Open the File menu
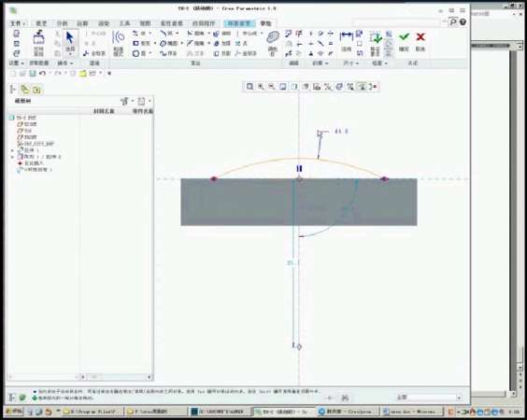This screenshot has height=420, width=527. click(18, 23)
